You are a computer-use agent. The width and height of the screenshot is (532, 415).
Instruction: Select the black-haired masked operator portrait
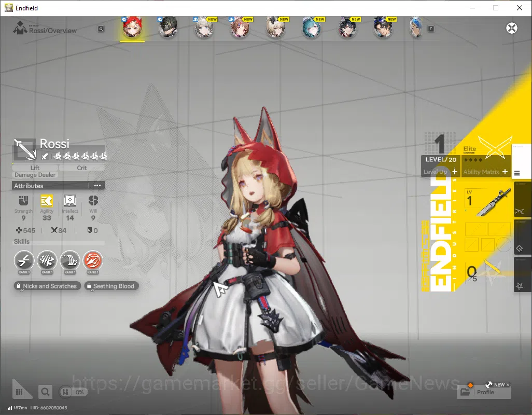pyautogui.click(x=169, y=27)
